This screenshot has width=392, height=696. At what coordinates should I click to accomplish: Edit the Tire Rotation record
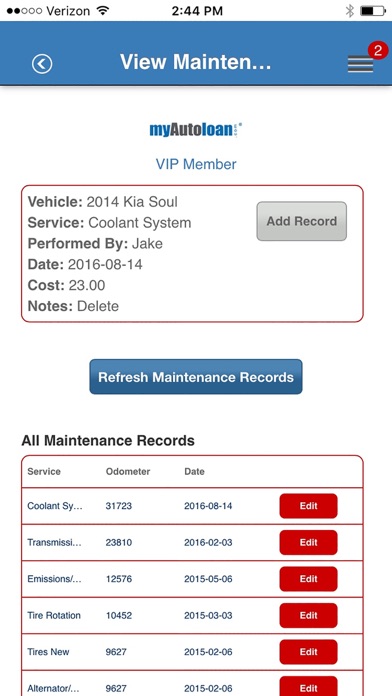pos(309,615)
